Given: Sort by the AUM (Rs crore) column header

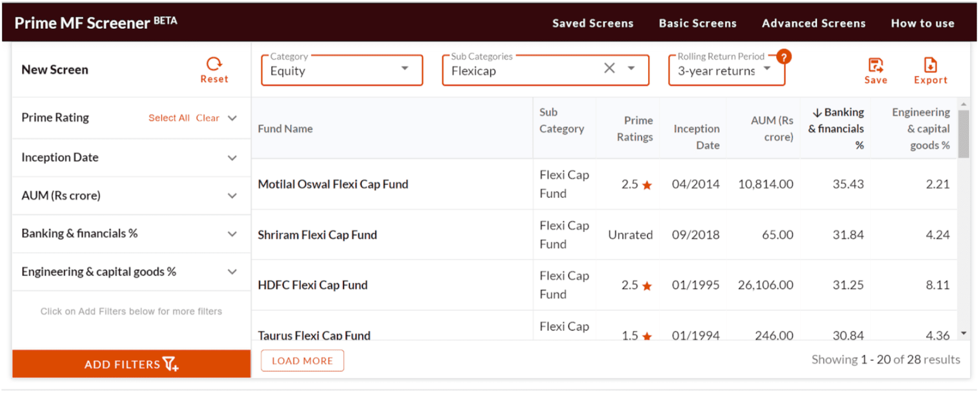Looking at the screenshot, I should (x=772, y=129).
